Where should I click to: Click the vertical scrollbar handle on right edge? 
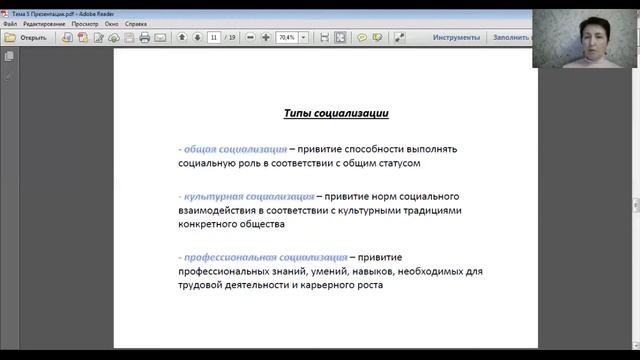pos(636,205)
